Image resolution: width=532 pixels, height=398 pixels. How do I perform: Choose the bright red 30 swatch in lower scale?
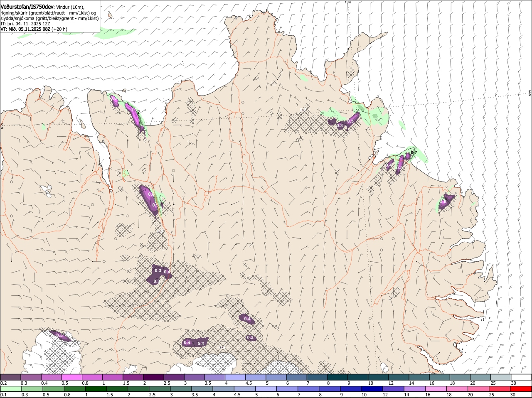click(521, 389)
